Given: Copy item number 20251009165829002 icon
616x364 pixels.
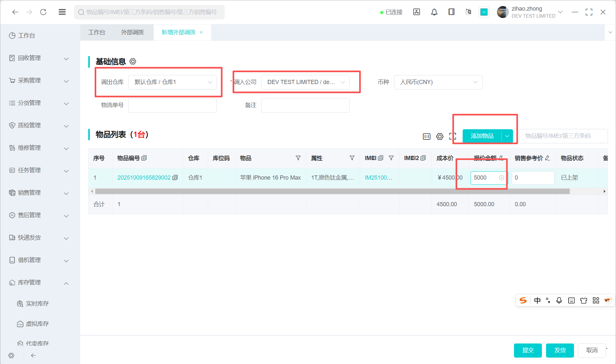Looking at the screenshot, I should pos(175,178).
